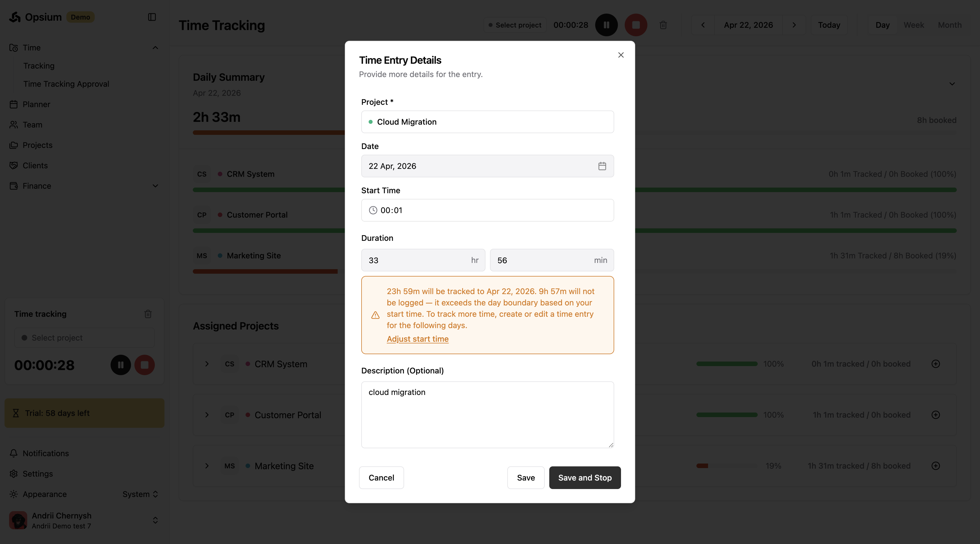
Task: Click the Adjust start time link
Action: pos(417,339)
